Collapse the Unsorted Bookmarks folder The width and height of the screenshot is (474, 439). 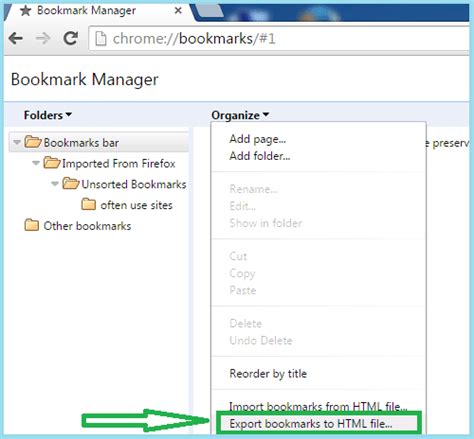(x=55, y=184)
